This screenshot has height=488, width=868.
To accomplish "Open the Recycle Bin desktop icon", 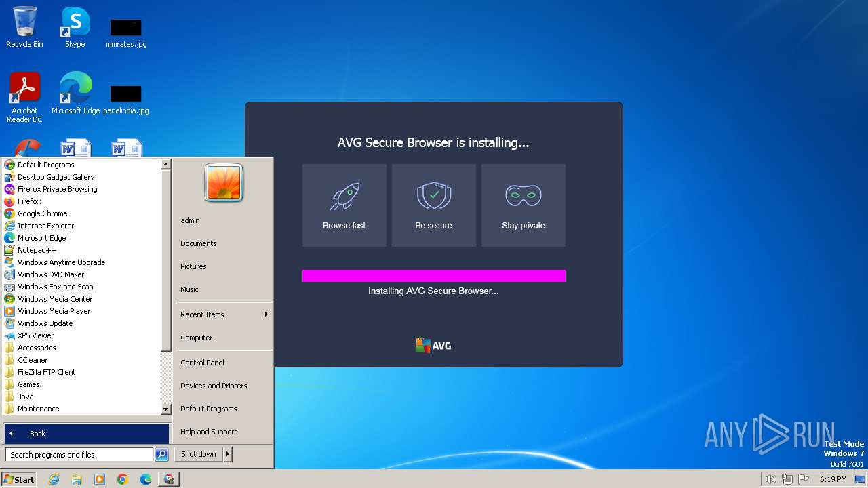I will (24, 27).
